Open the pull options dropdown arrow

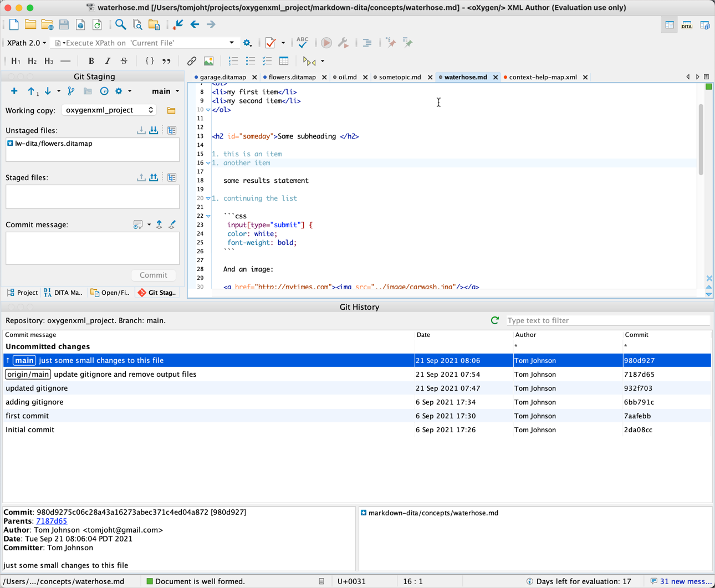59,91
